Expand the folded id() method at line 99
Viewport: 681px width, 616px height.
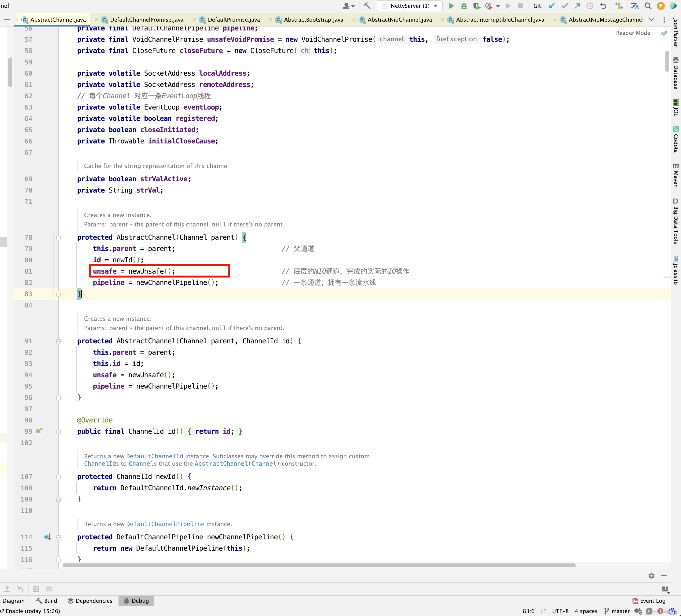59,432
